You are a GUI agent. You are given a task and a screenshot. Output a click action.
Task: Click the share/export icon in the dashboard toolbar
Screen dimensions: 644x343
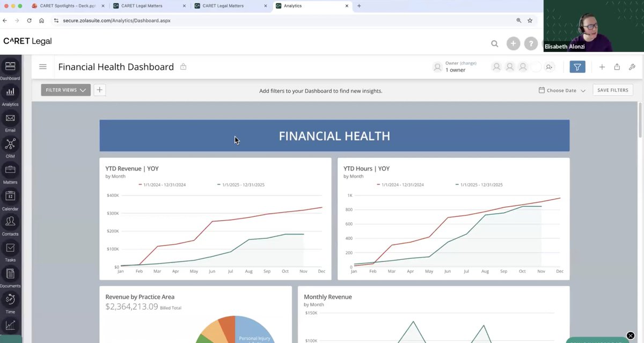tap(617, 67)
